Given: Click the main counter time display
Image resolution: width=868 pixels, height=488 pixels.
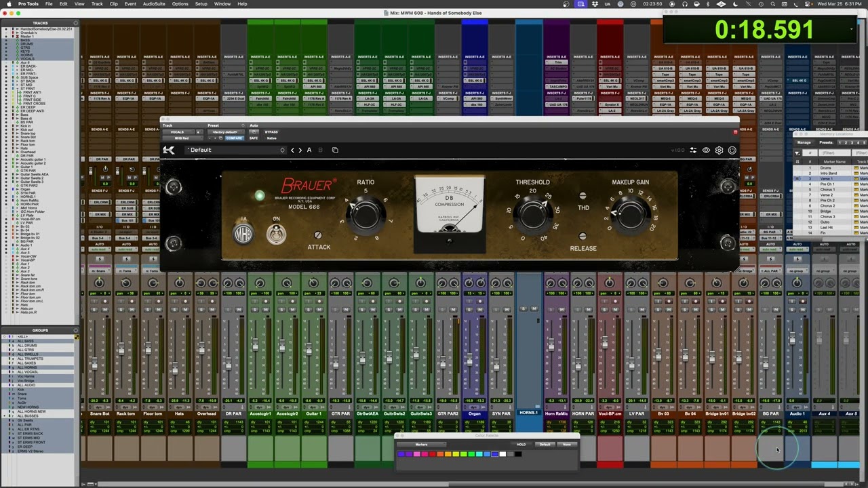Looking at the screenshot, I should pyautogui.click(x=764, y=30).
